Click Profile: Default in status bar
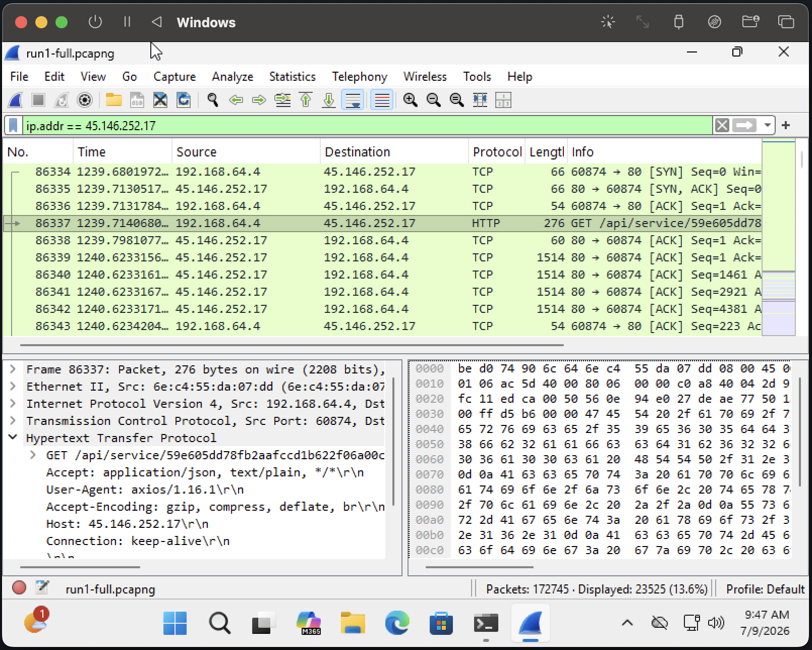Image resolution: width=812 pixels, height=650 pixels. [x=765, y=589]
